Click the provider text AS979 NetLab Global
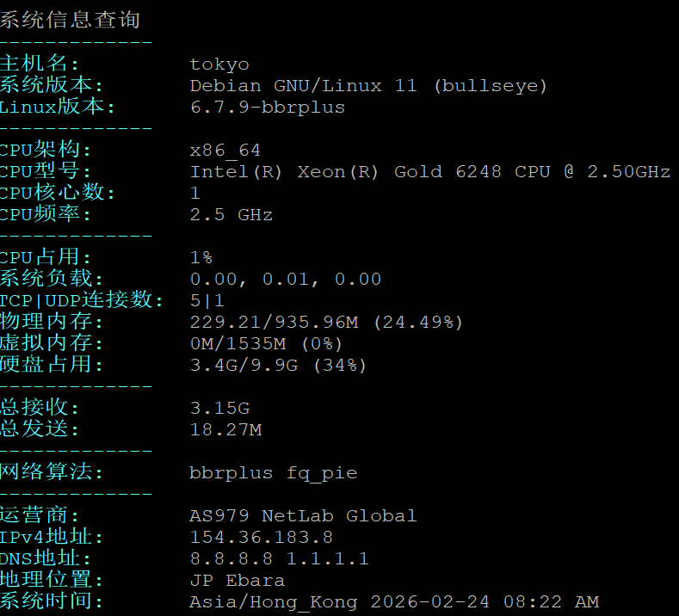This screenshot has width=679, height=616. (303, 516)
